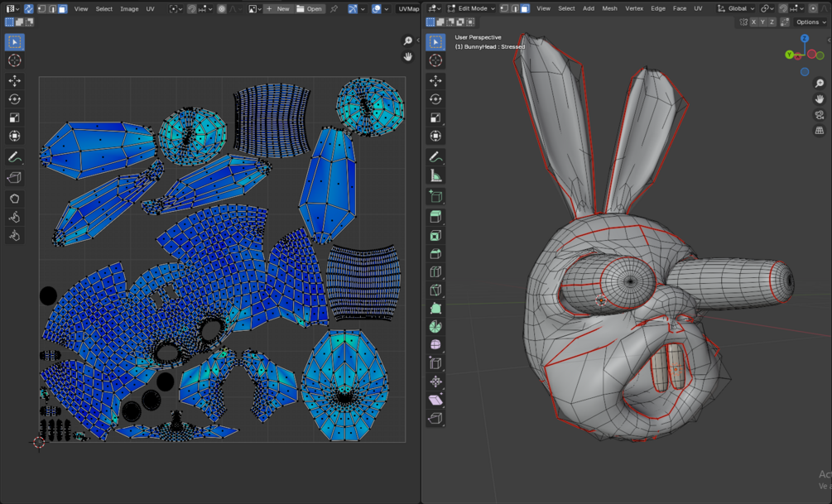Activate the UV Pinch sculpt tool

pyautogui.click(x=14, y=236)
